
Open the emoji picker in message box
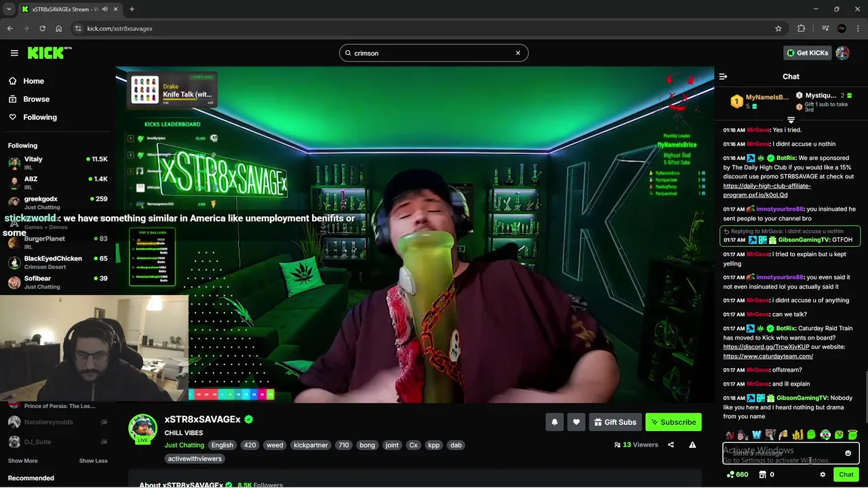[848, 453]
